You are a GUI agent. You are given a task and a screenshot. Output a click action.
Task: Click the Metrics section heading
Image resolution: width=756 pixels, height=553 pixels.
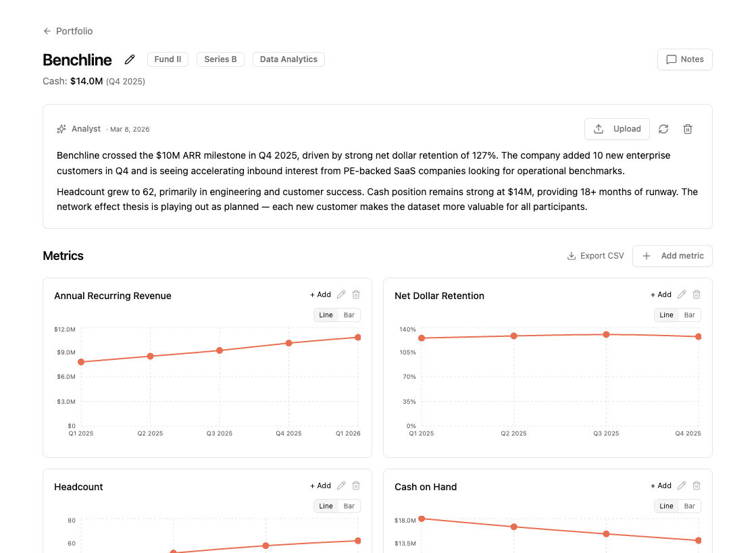click(x=63, y=256)
